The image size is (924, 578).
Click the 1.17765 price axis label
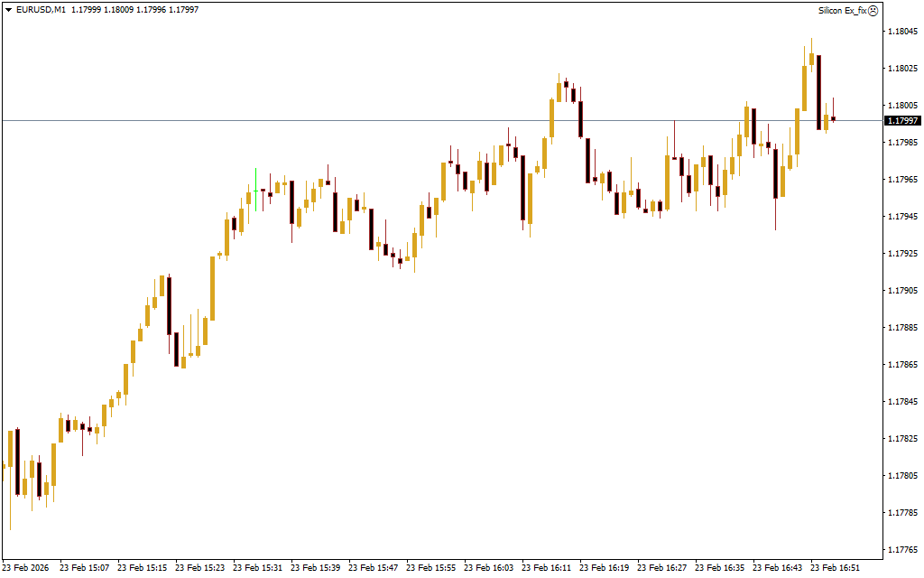(902, 513)
